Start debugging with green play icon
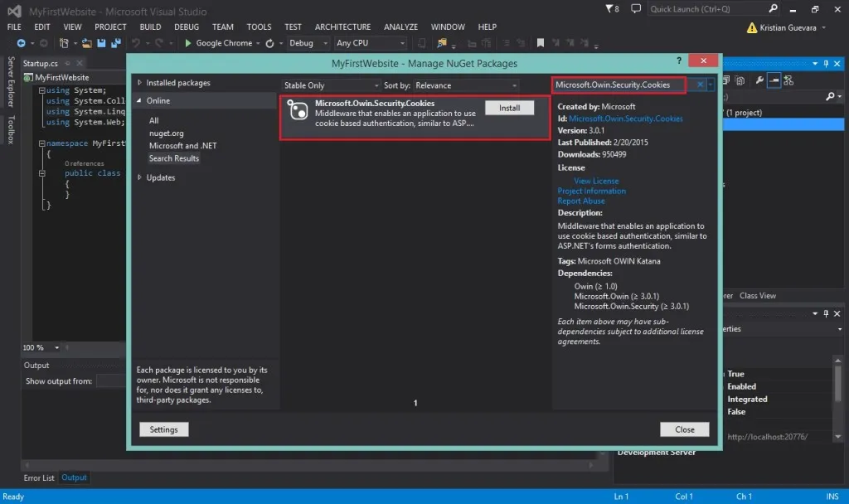 (188, 43)
